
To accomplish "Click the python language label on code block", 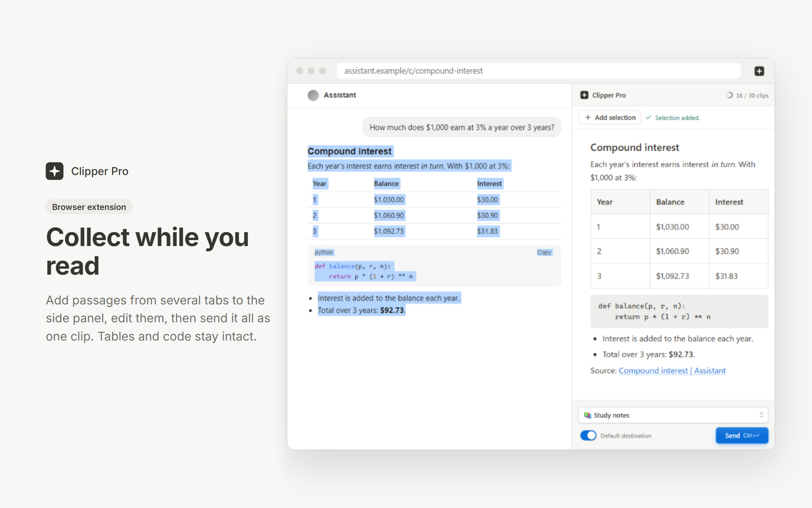I will [x=324, y=252].
